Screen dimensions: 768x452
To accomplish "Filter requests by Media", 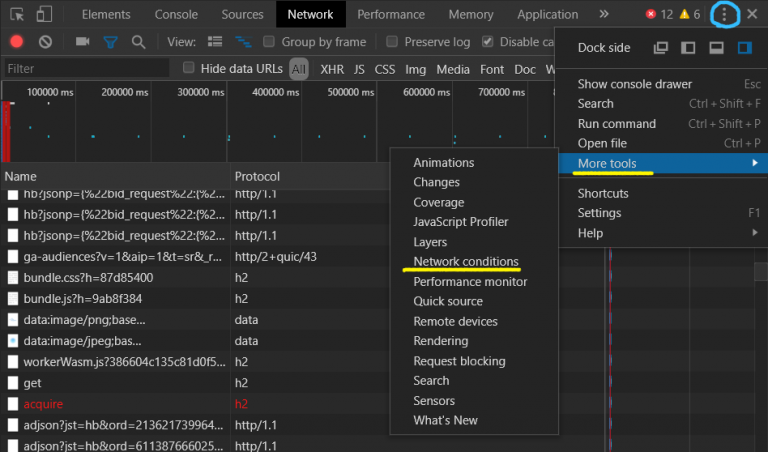I will (453, 70).
